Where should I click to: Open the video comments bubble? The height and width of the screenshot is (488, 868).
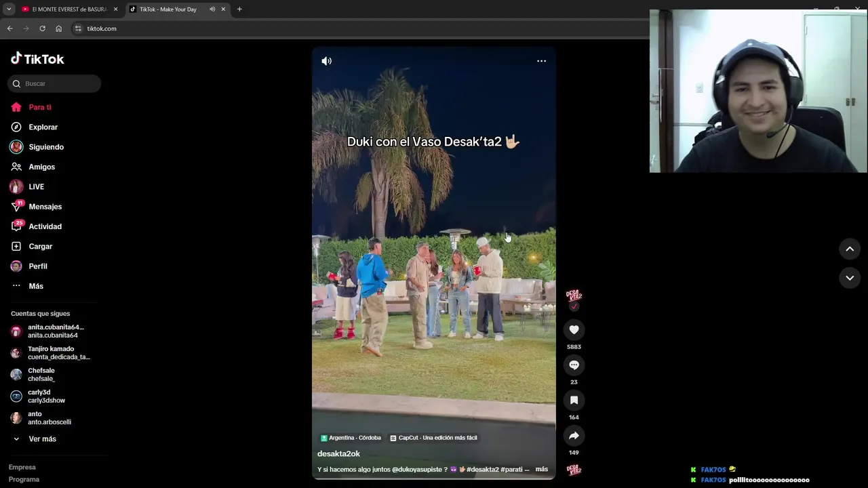574,365
